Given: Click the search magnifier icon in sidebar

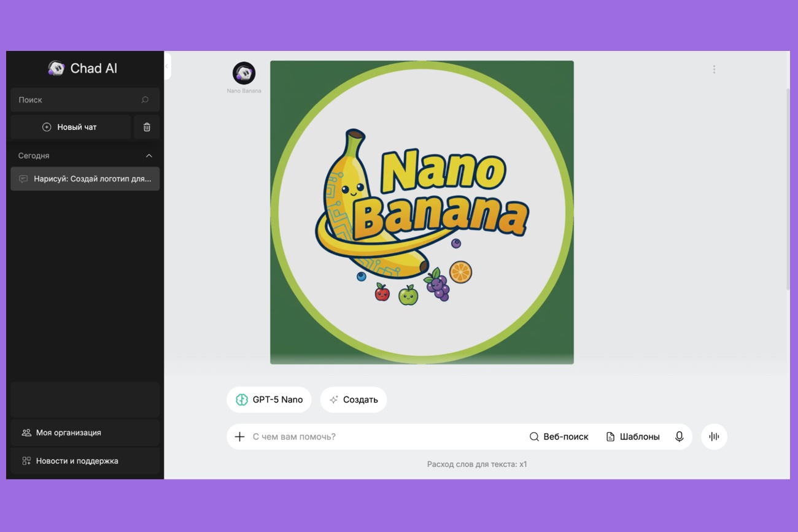Looking at the screenshot, I should pyautogui.click(x=145, y=100).
